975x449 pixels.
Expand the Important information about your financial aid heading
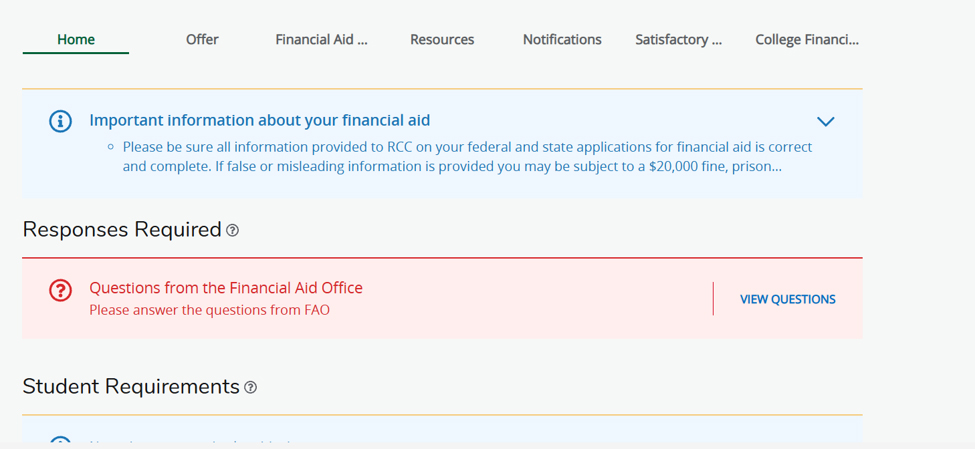[x=259, y=120]
